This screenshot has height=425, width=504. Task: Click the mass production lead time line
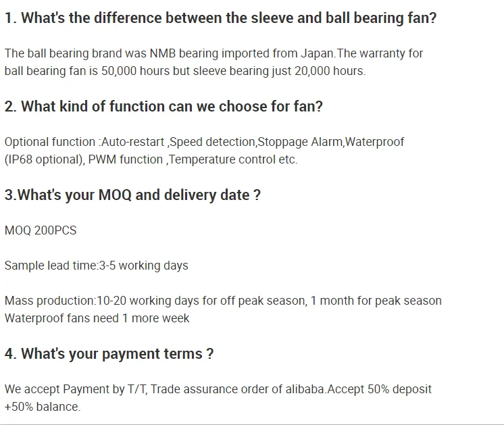click(x=223, y=301)
